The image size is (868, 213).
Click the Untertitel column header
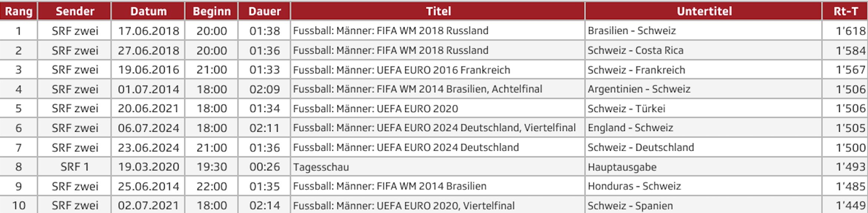point(704,11)
